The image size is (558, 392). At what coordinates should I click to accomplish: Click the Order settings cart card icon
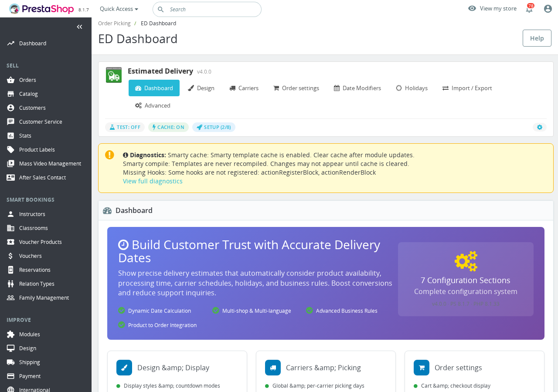click(422, 368)
